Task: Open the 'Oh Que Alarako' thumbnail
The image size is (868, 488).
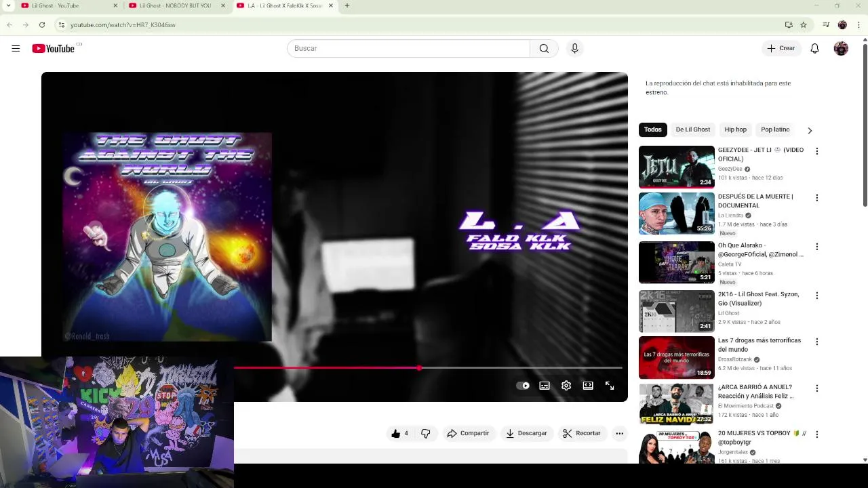Action: [x=677, y=262]
